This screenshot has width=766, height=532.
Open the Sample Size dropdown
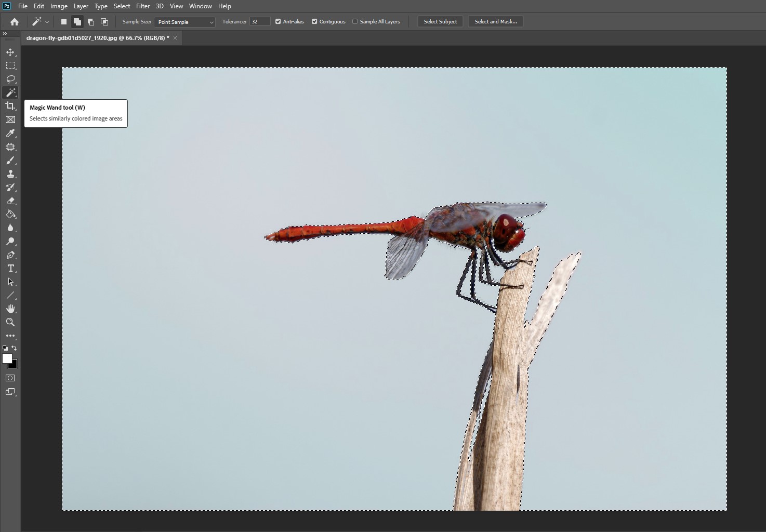(x=185, y=22)
